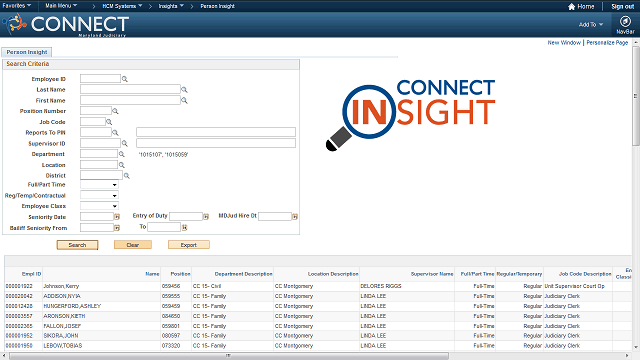
Task: Select the ARONSON,KIETH name cell
Action: pyautogui.click(x=64, y=316)
